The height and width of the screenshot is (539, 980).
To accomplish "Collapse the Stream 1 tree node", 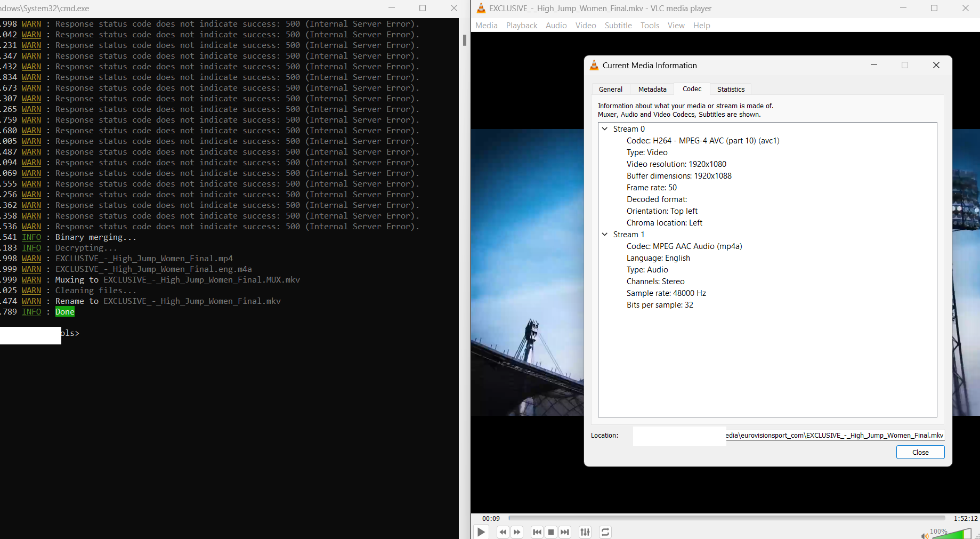I will click(605, 235).
